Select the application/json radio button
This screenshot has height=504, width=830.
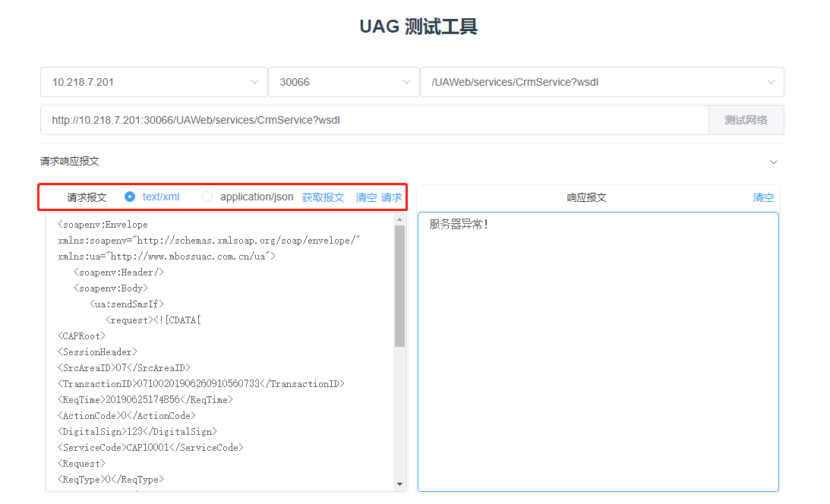(207, 197)
